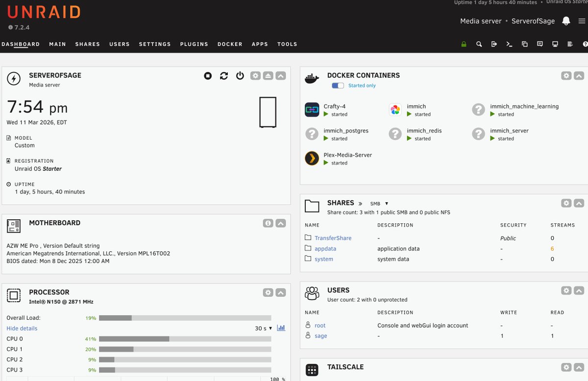The image size is (588, 381).
Task: Click the file manager overlapping-squares icon
Action: (x=525, y=44)
